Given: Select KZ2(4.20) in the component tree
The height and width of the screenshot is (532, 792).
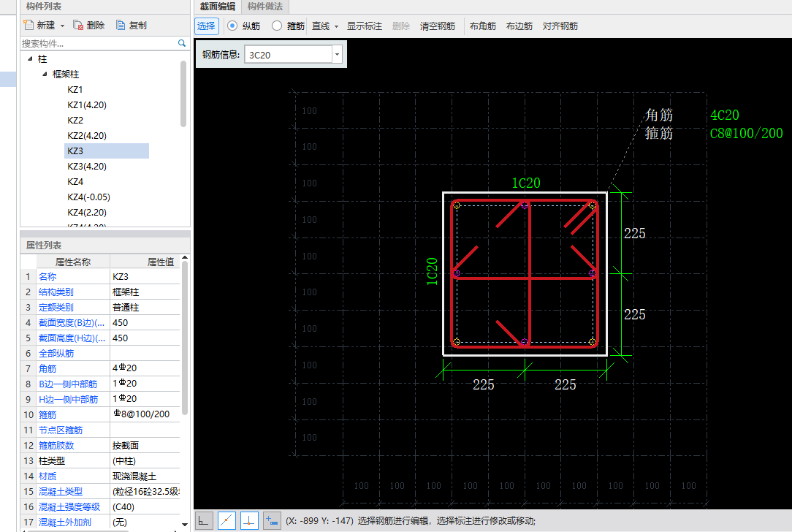Looking at the screenshot, I should pos(87,136).
